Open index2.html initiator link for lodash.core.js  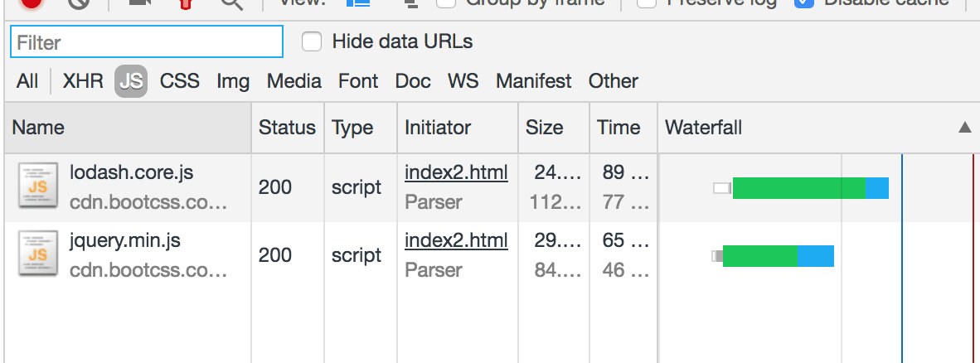(456, 172)
